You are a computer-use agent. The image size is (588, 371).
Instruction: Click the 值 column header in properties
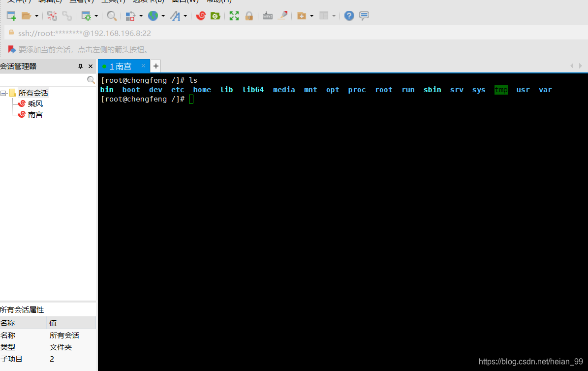click(72, 323)
